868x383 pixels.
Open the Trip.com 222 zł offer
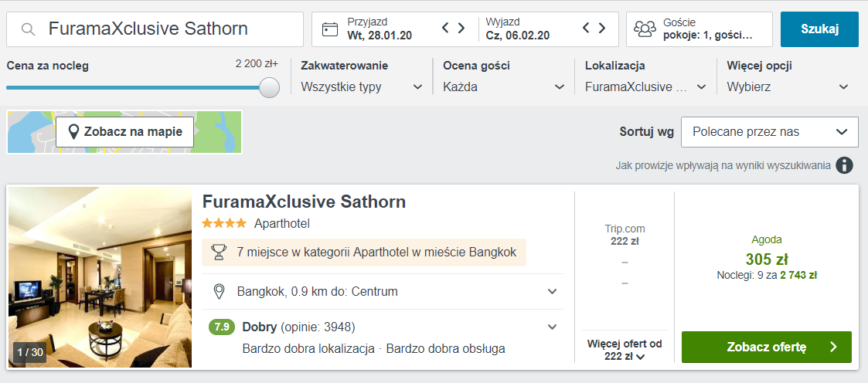coord(625,235)
